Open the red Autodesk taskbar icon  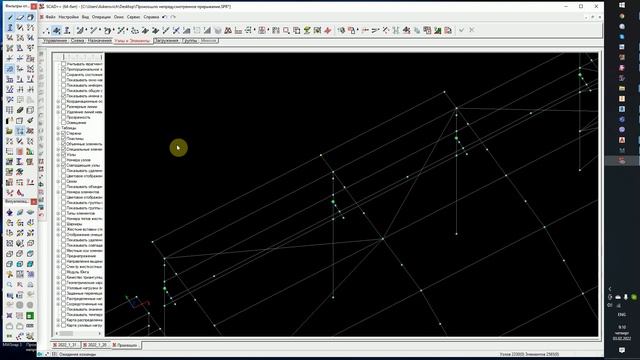(622, 140)
